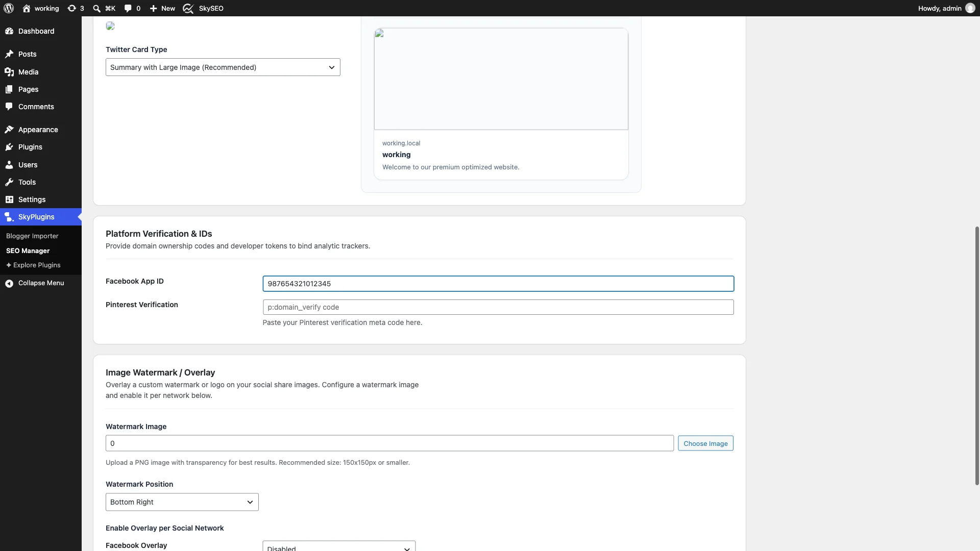Screen dimensions: 980x551
Task: Focus the Watermark Image field
Action: 389,443
